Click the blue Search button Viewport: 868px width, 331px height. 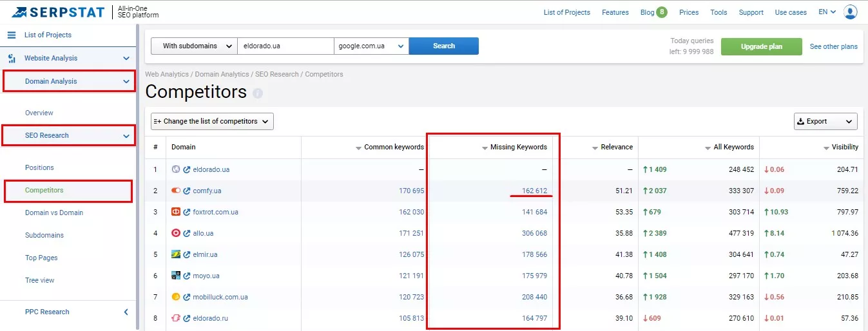(x=444, y=46)
